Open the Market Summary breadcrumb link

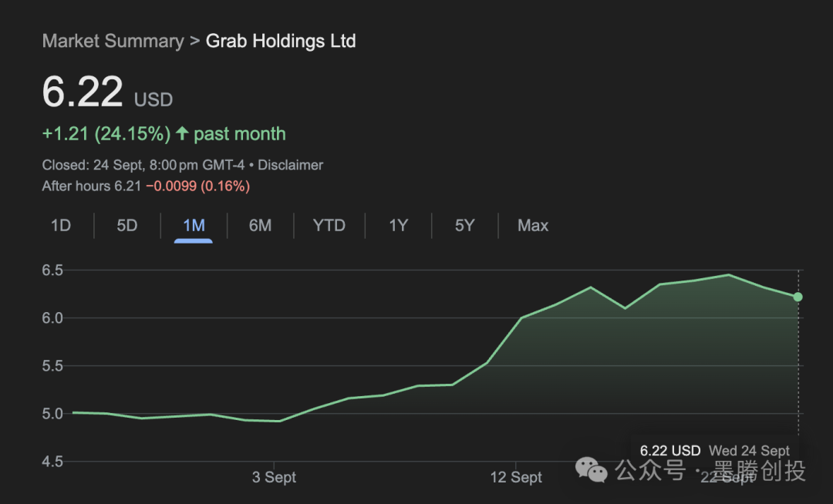point(113,41)
